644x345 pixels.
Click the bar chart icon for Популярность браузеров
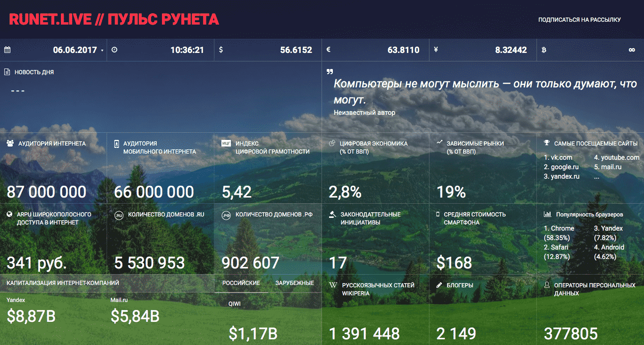click(x=547, y=214)
